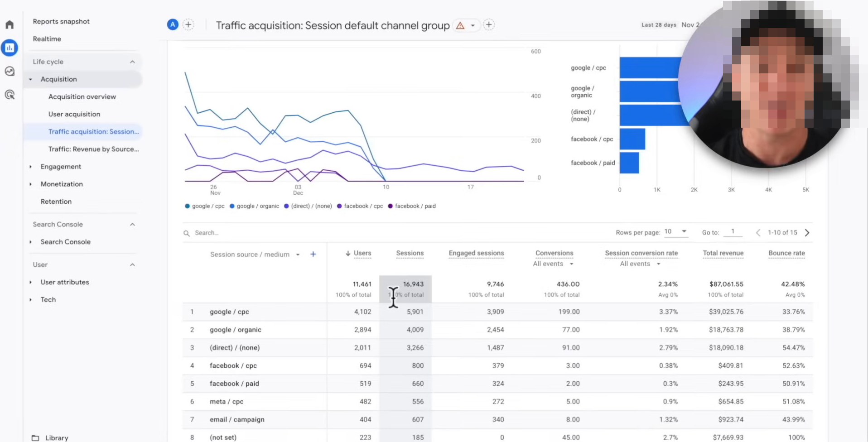Sort table by Total revenue column
Screen dimensions: 868x442
pyautogui.click(x=723, y=253)
